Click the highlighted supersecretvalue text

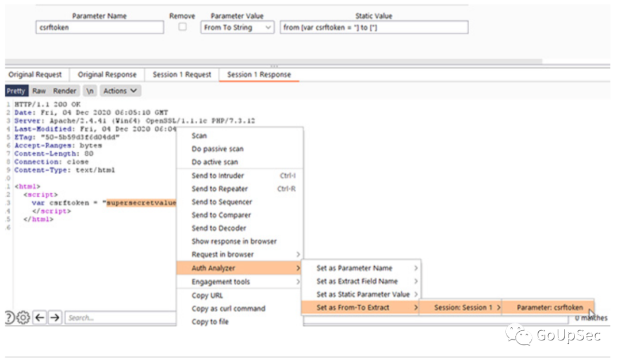pyautogui.click(x=141, y=203)
